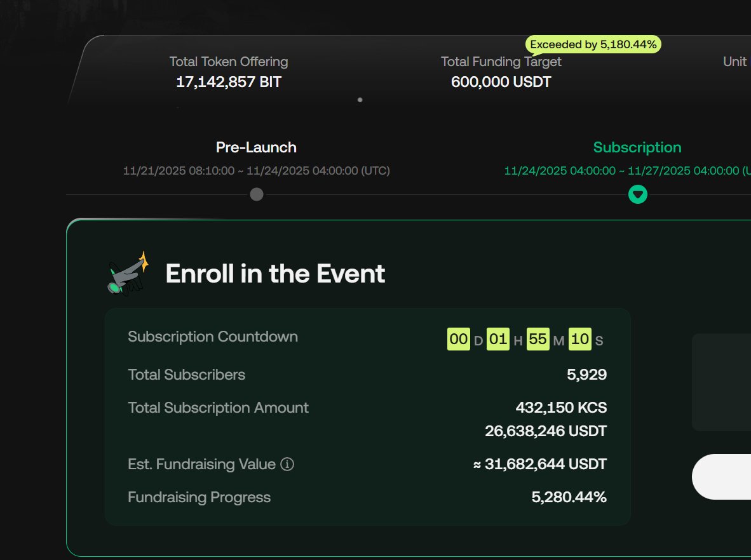Image resolution: width=751 pixels, height=560 pixels.
Task: Select the Pre-Launch phase heading
Action: tap(256, 147)
